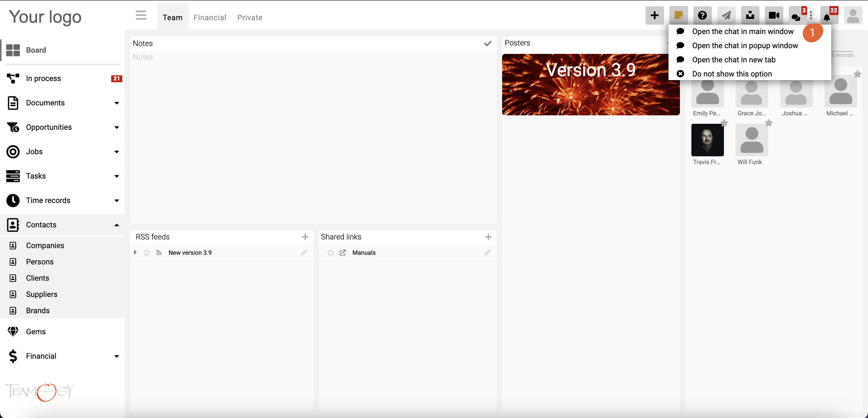Viewport: 868px width, 418px height.
Task: Click the paper plane send icon
Action: pyautogui.click(x=726, y=15)
